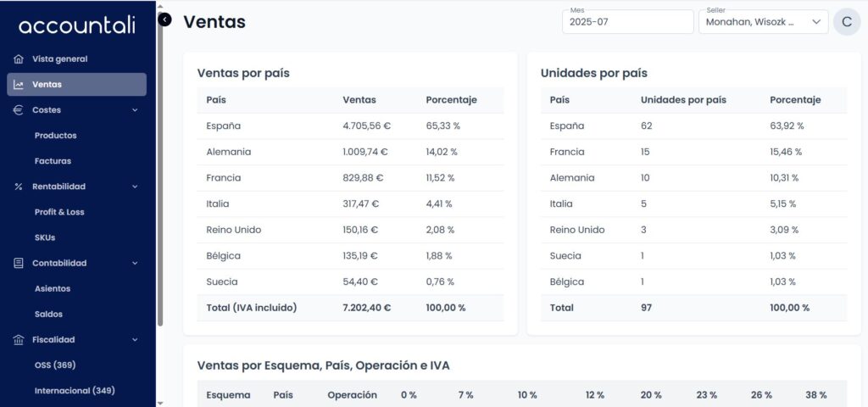Collapse the sidebar with the arrow button
Viewport: 868px width, 407px height.
pos(164,20)
